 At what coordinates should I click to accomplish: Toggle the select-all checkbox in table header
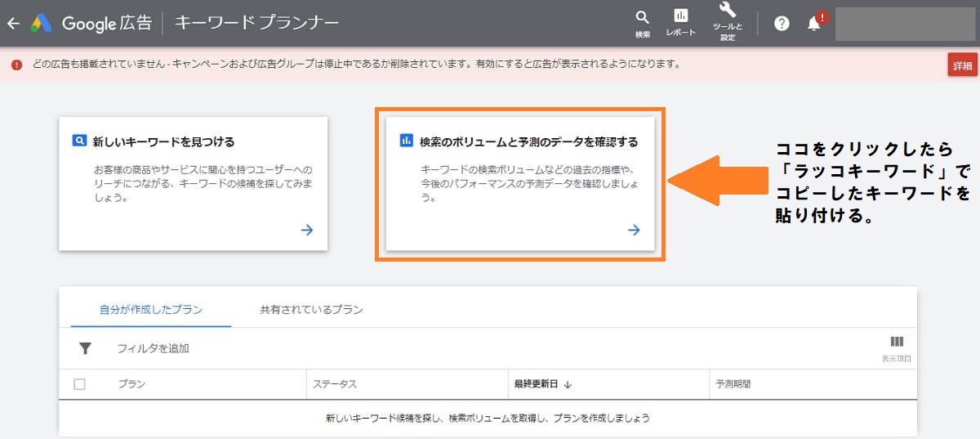tap(79, 384)
